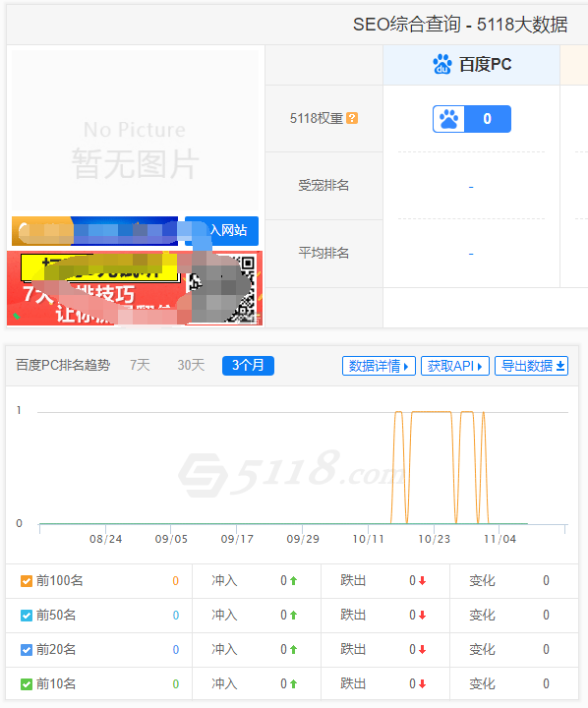The width and height of the screenshot is (588, 708).
Task: Open 数据详情 button
Action: 379,366
